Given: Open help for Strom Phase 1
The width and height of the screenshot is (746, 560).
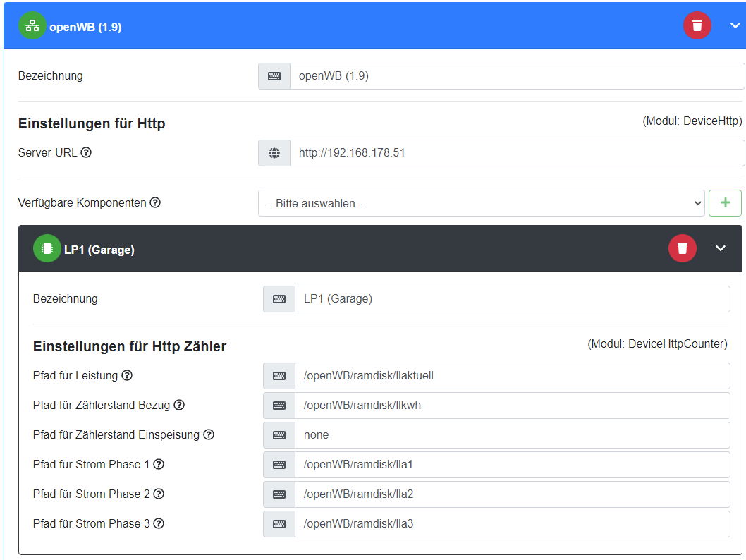Looking at the screenshot, I should click(x=159, y=464).
